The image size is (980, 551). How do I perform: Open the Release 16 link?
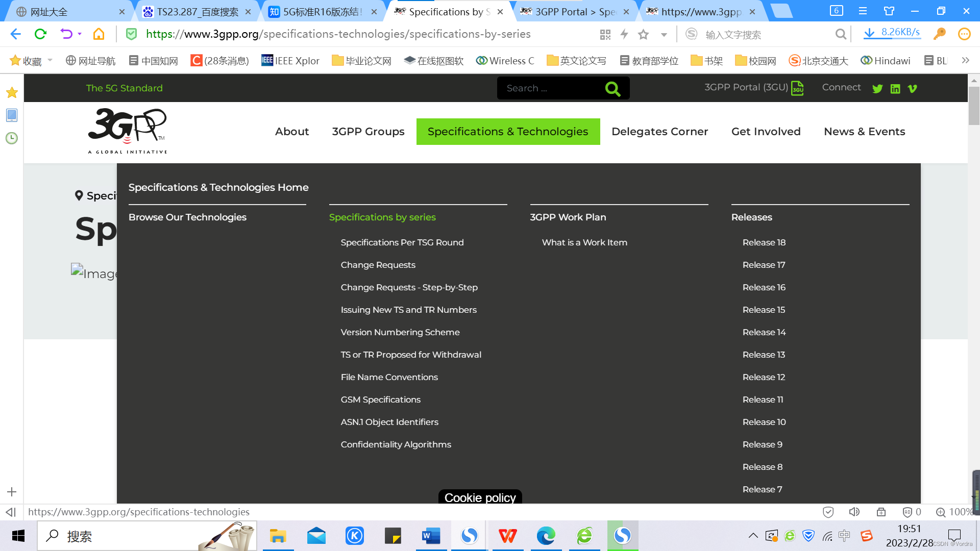[x=764, y=287]
